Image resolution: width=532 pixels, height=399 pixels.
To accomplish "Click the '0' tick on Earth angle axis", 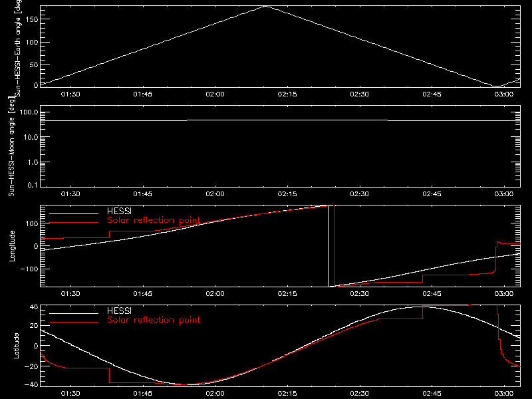I will (37, 85).
